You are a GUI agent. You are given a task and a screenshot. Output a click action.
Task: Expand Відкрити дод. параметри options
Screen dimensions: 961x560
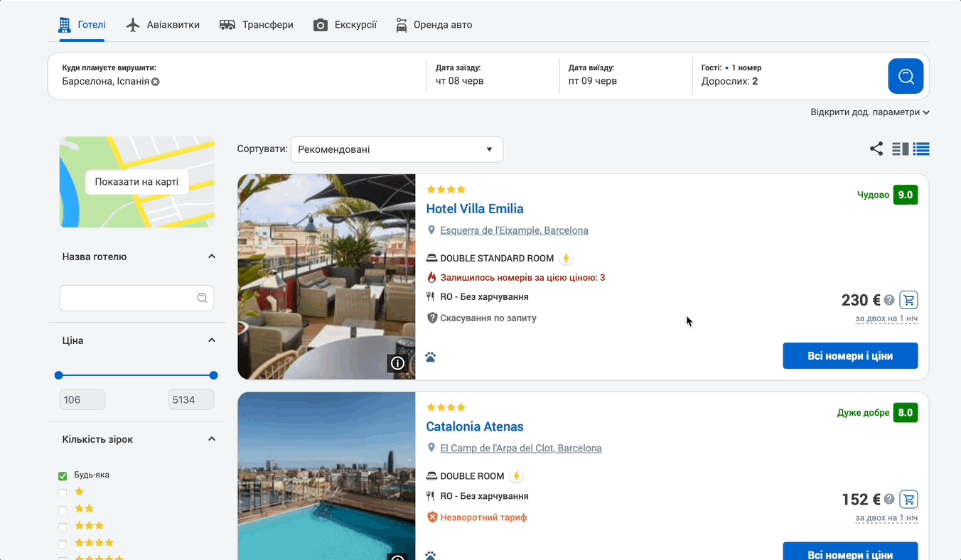pyautogui.click(x=869, y=112)
